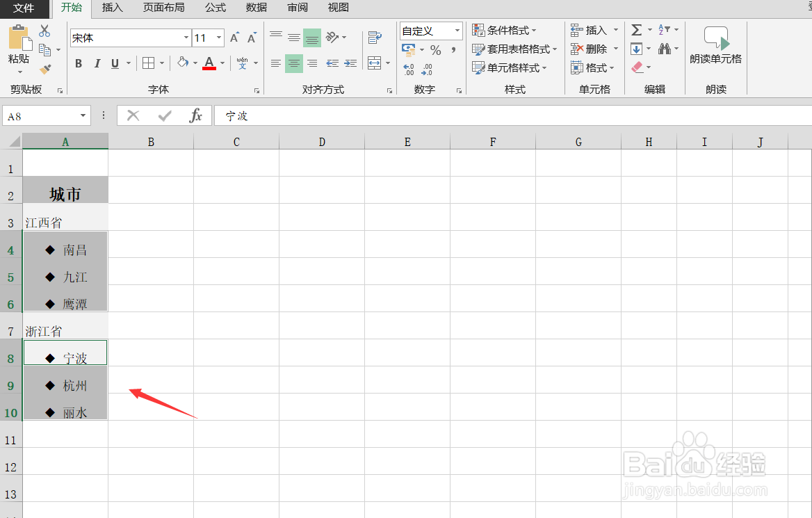Set middle vertical alignment
812x518 pixels.
[294, 38]
